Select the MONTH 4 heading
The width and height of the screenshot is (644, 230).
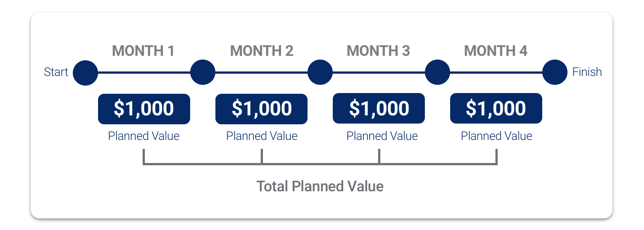495,51
